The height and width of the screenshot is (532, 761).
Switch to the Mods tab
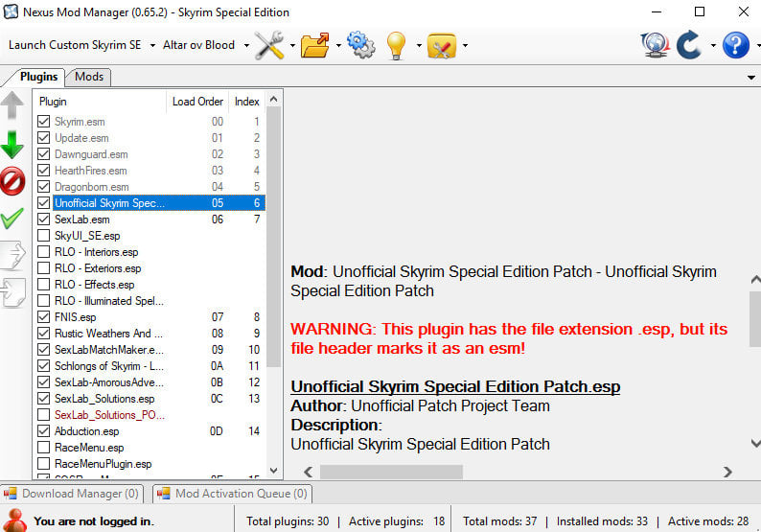coord(89,77)
